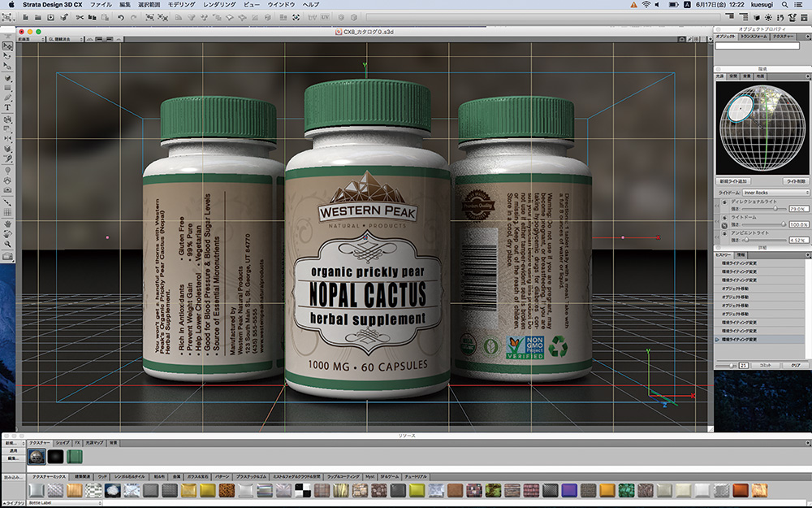Click the save document toolbar icon
Image resolution: width=812 pixels, height=508 pixels.
click(x=50, y=18)
